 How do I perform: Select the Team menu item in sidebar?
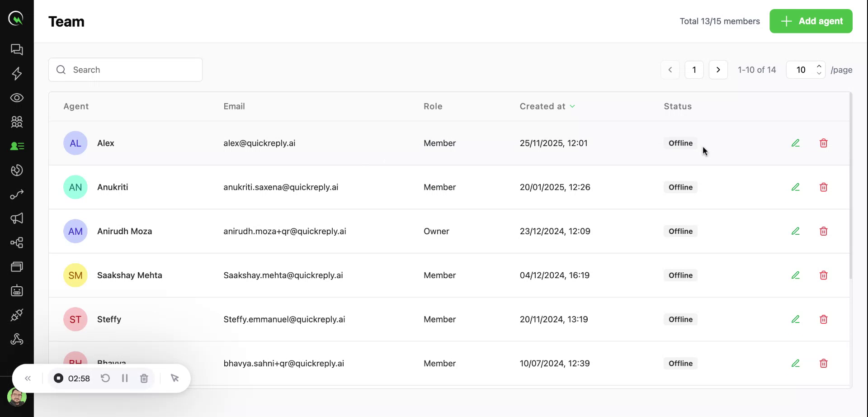(17, 146)
